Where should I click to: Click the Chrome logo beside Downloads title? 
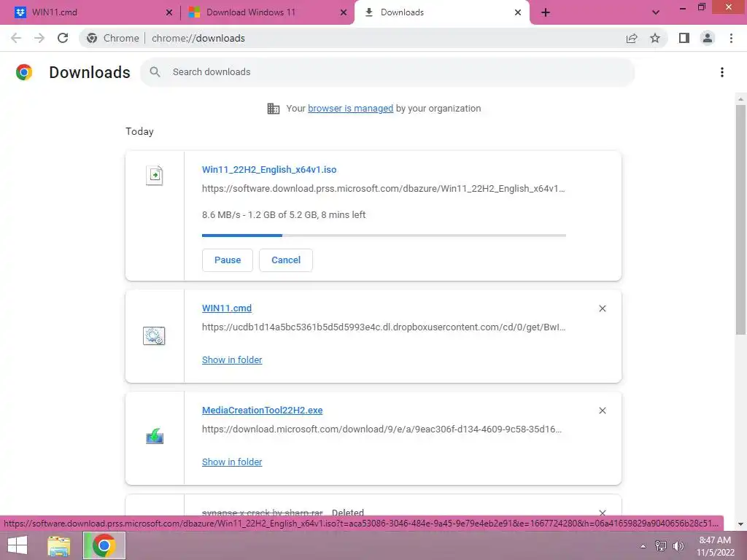point(24,72)
